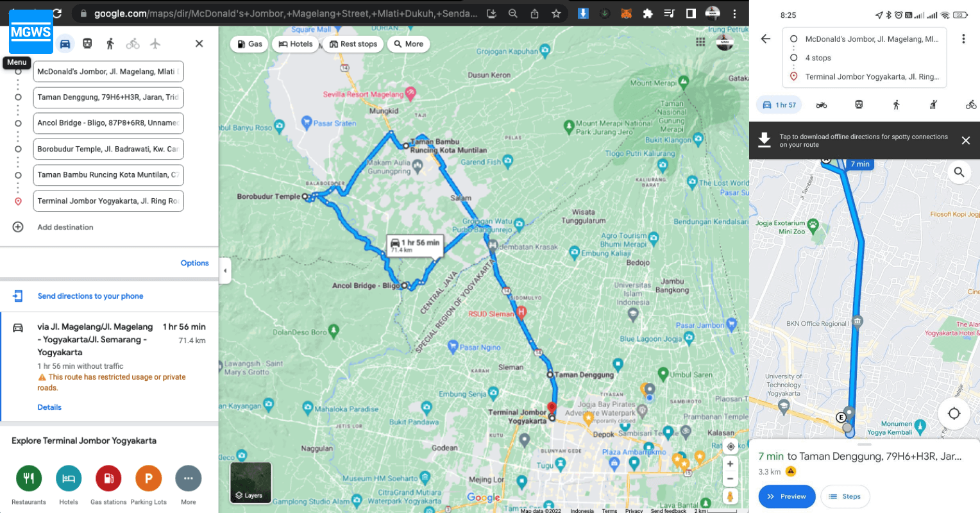
Task: Select transit travel mode in desktop panel
Action: tap(87, 44)
